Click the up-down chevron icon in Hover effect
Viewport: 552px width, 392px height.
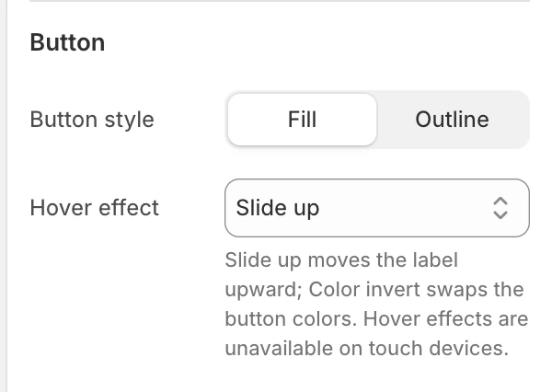coord(500,208)
